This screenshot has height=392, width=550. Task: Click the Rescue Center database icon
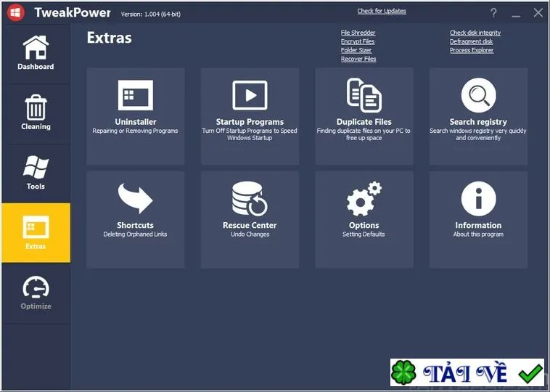(250, 198)
